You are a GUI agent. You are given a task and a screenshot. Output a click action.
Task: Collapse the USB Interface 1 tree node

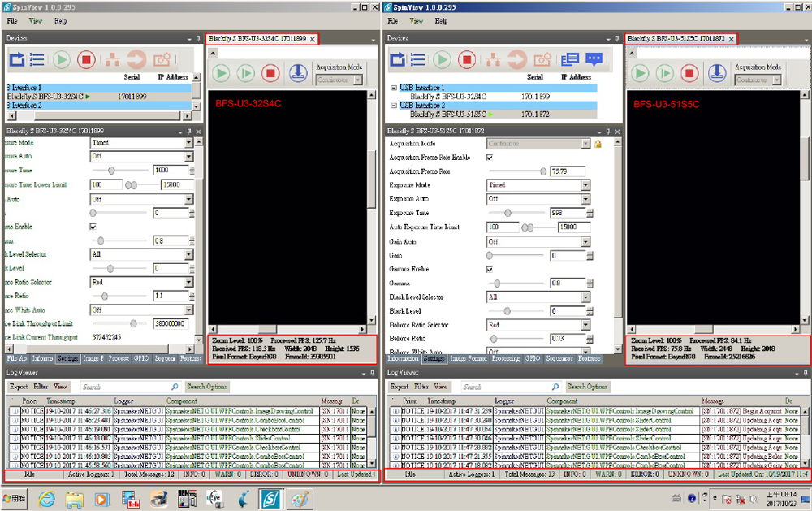point(394,88)
